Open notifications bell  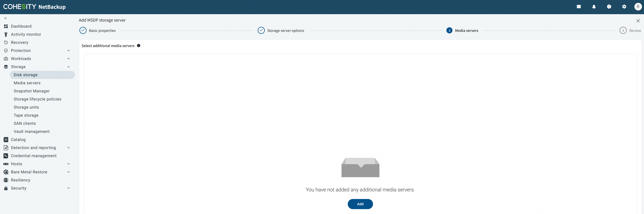tap(594, 7)
